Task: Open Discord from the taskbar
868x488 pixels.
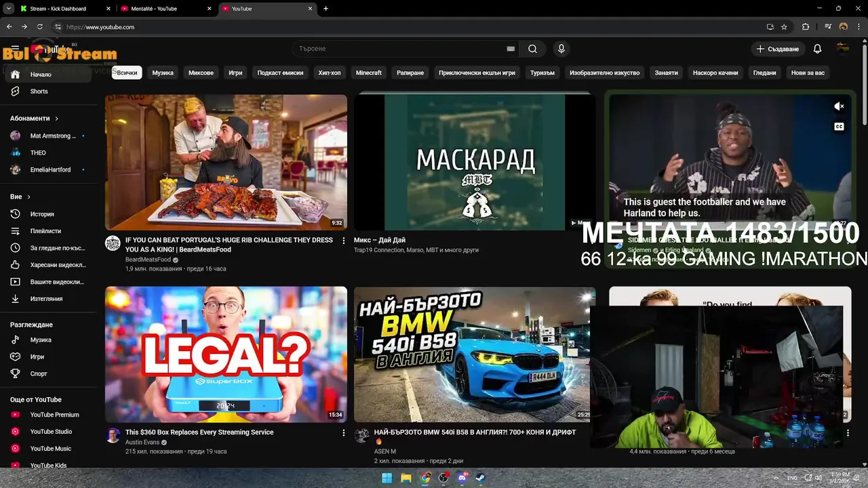Action: [462, 478]
